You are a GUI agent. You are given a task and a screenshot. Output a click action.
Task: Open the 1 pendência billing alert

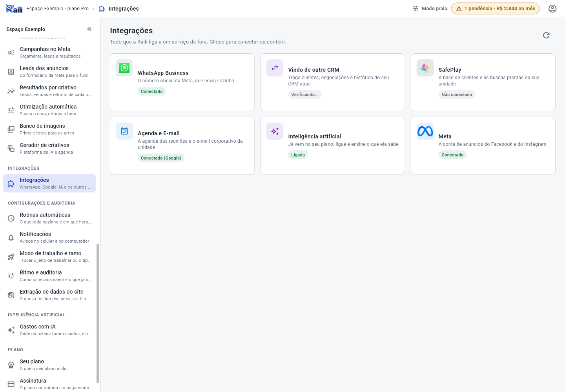[x=495, y=9]
